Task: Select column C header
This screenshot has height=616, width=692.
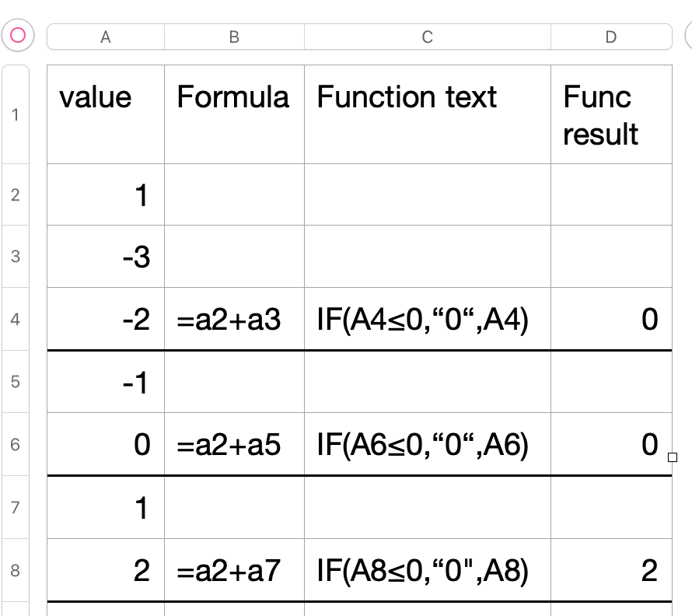Action: 427,37
